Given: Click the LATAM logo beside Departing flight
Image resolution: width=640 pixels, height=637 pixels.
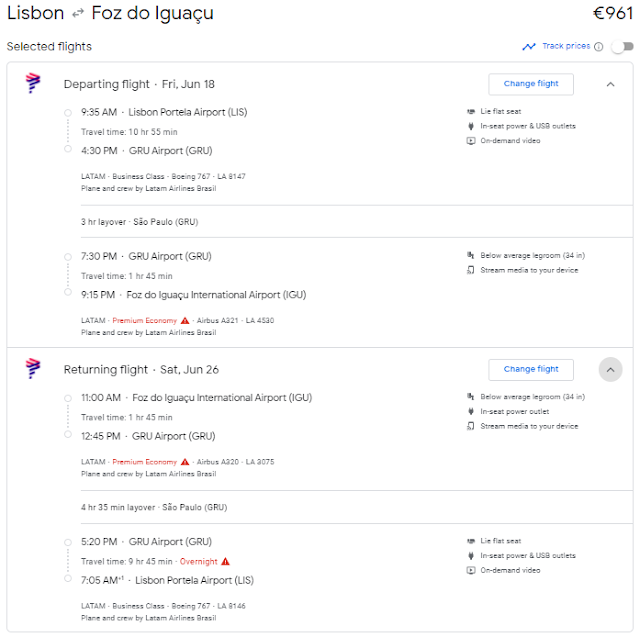Looking at the screenshot, I should pos(33,83).
